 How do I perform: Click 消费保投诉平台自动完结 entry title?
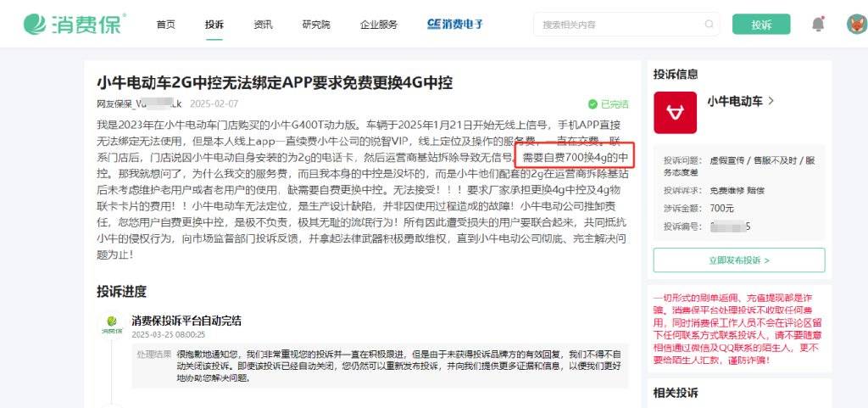coord(186,321)
